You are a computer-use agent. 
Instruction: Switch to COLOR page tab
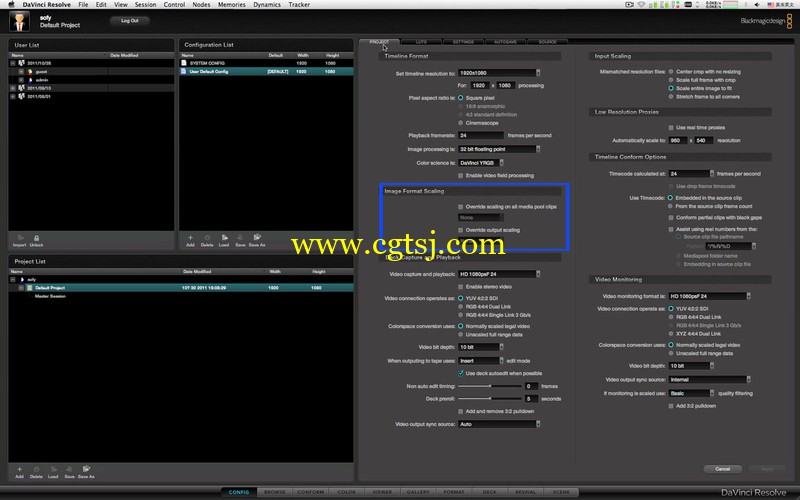pyautogui.click(x=346, y=492)
